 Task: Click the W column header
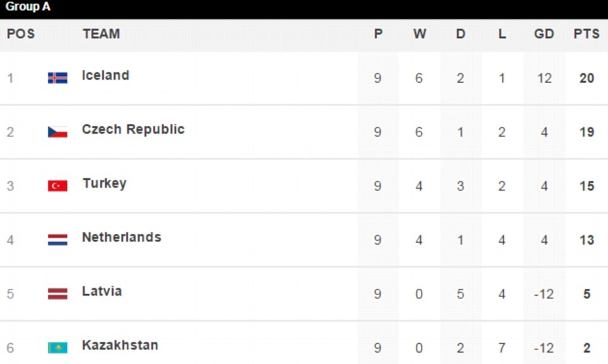pos(420,34)
